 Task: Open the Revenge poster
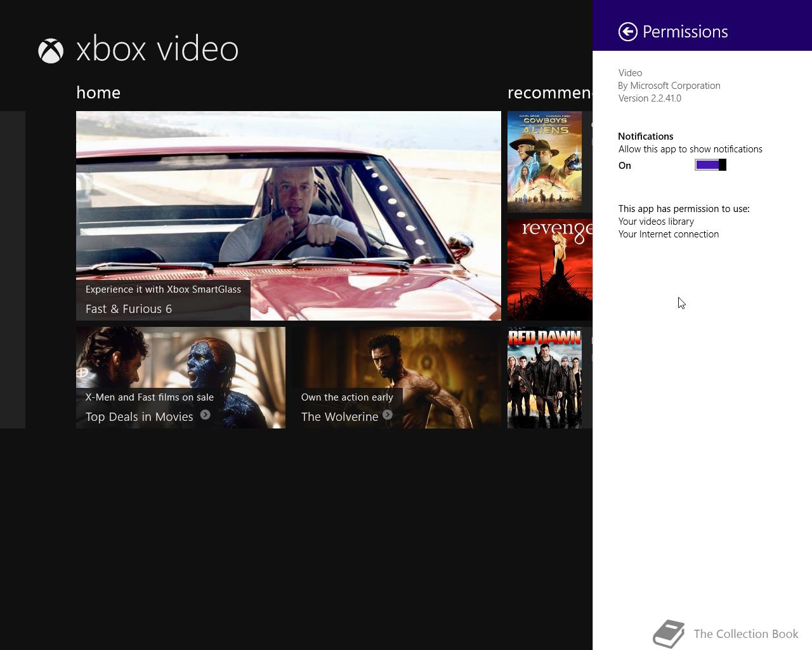click(550, 270)
